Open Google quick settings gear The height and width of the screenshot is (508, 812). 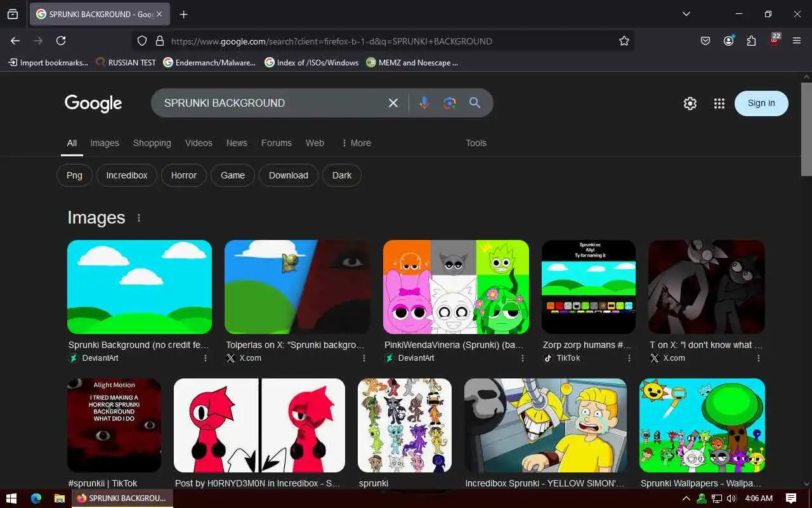tap(690, 104)
